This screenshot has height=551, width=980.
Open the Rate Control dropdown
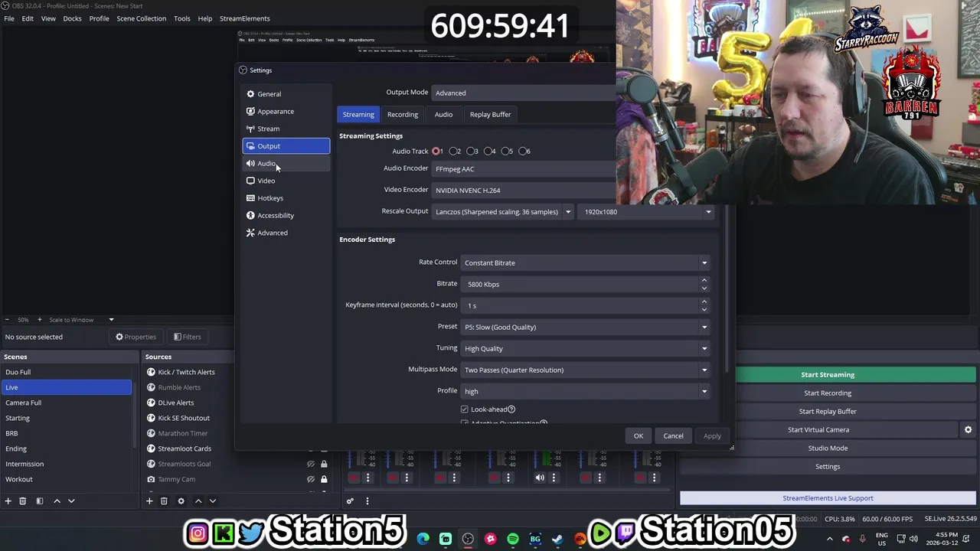point(585,263)
